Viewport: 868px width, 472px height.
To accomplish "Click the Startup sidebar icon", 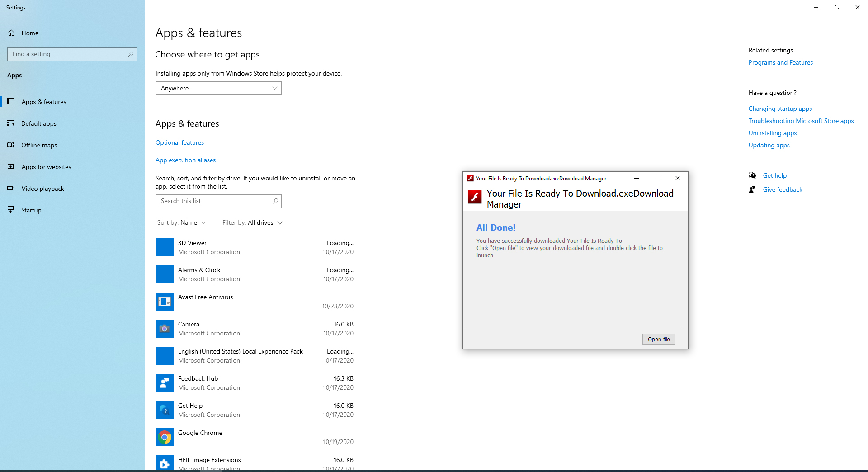I will click(11, 210).
